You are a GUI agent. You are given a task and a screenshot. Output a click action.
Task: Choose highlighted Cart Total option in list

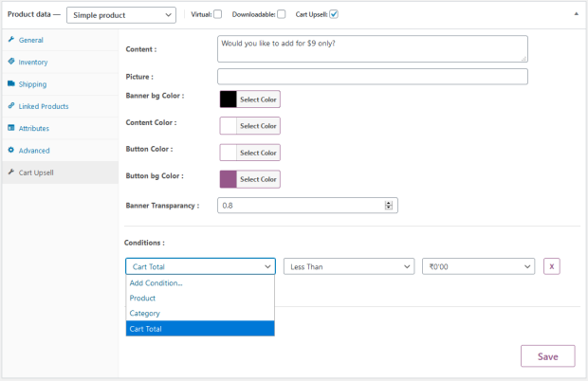200,329
